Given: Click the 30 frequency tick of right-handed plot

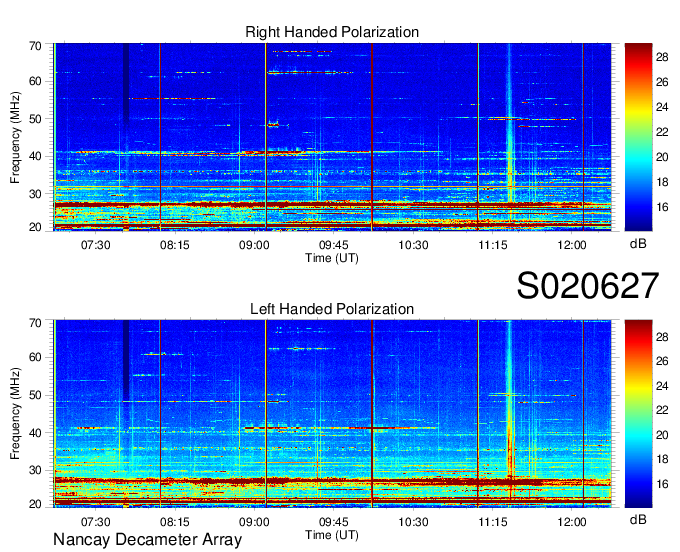Looking at the screenshot, I should click(x=35, y=193).
